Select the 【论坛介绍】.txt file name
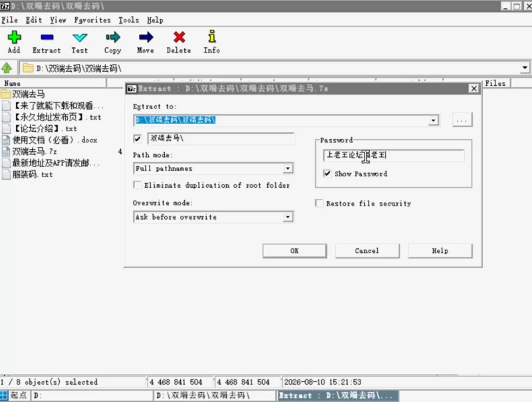This screenshot has width=532, height=402. tap(45, 128)
